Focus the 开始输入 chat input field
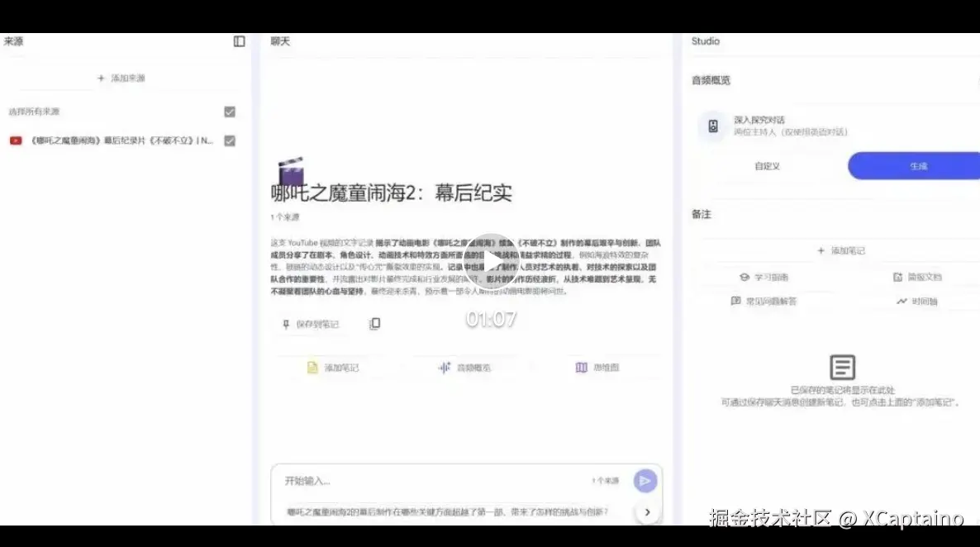This screenshot has width=980, height=547. pyautogui.click(x=431, y=481)
